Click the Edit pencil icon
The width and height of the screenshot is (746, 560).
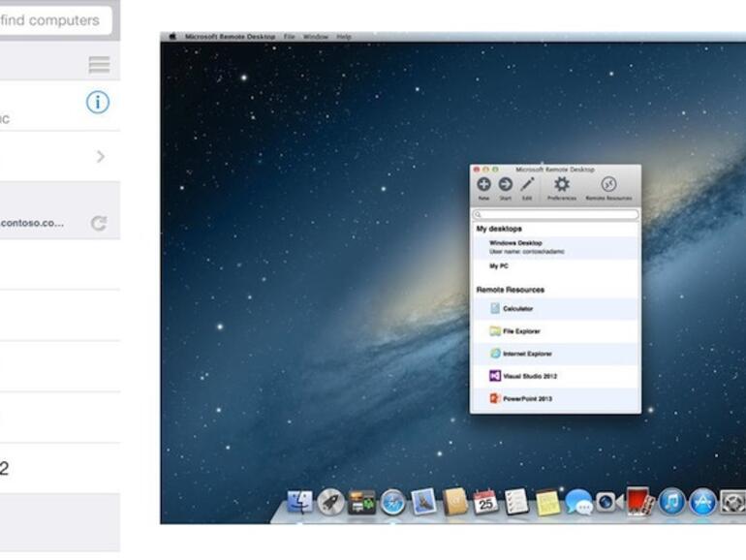point(527,185)
